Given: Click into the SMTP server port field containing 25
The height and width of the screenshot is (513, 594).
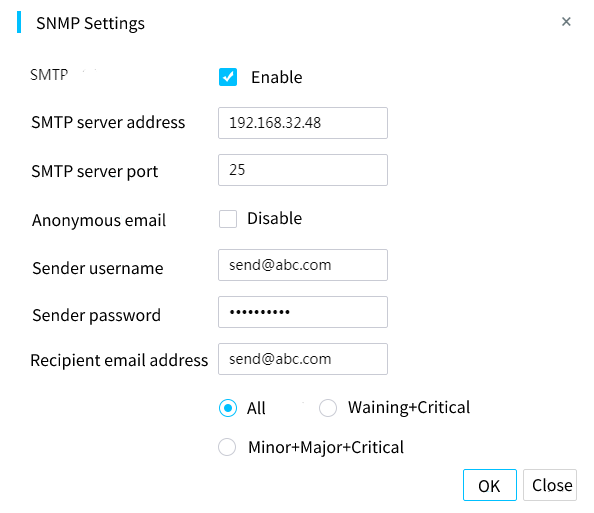Looking at the screenshot, I should 303,170.
